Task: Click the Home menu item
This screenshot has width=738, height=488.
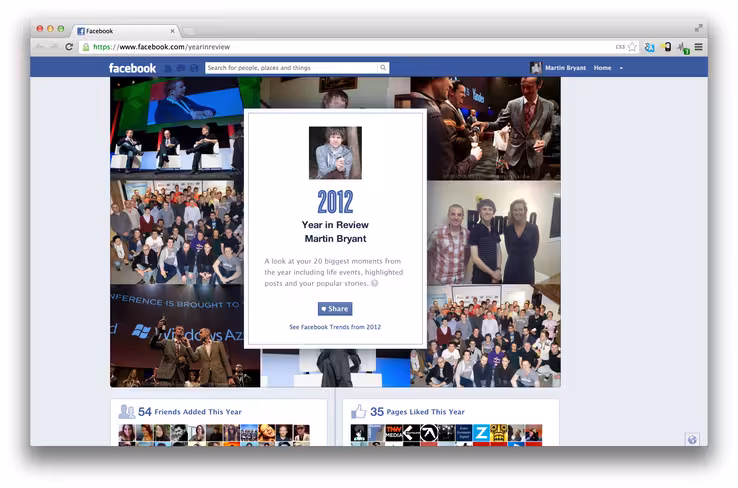Action: point(602,68)
